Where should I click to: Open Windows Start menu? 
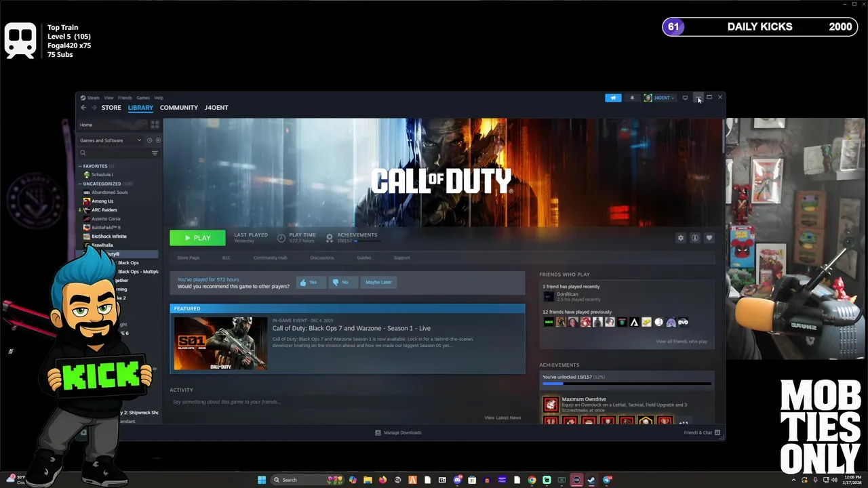(262, 480)
